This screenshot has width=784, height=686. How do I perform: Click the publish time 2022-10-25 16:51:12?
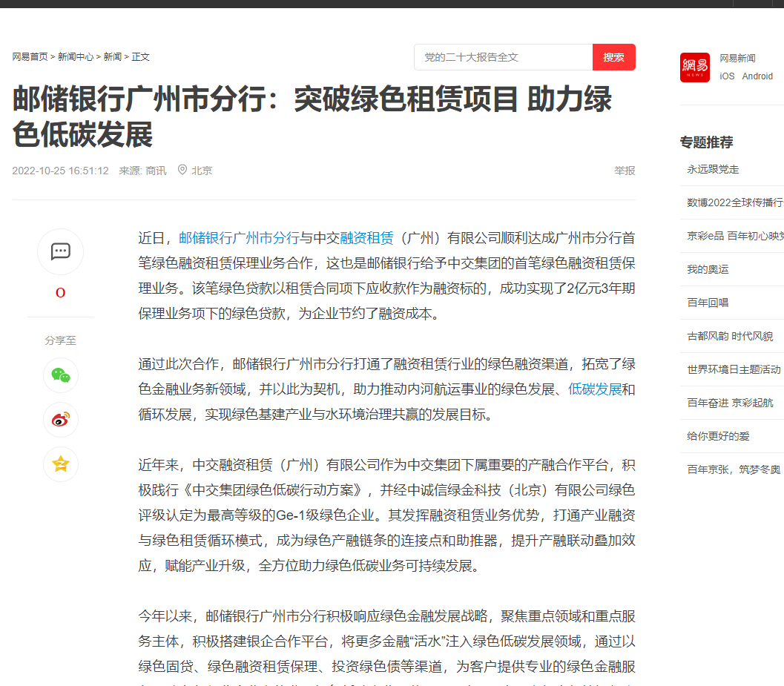click(61, 171)
